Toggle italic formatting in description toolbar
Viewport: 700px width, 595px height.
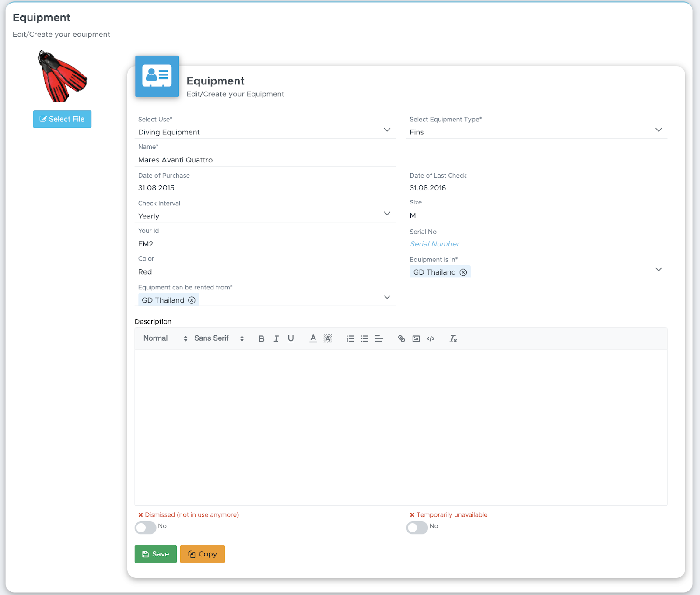tap(276, 338)
